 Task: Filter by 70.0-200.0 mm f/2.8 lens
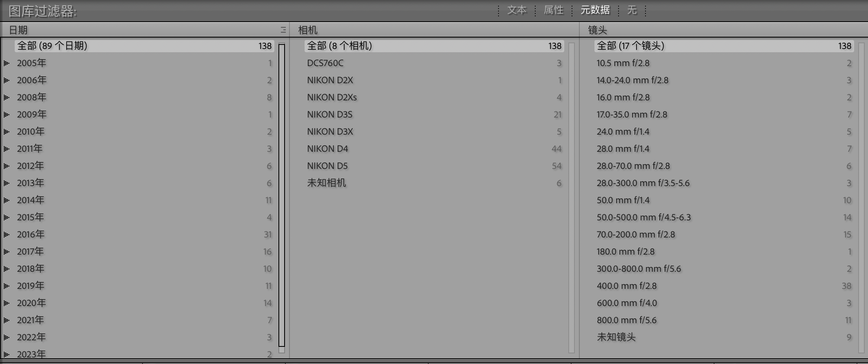click(724, 234)
